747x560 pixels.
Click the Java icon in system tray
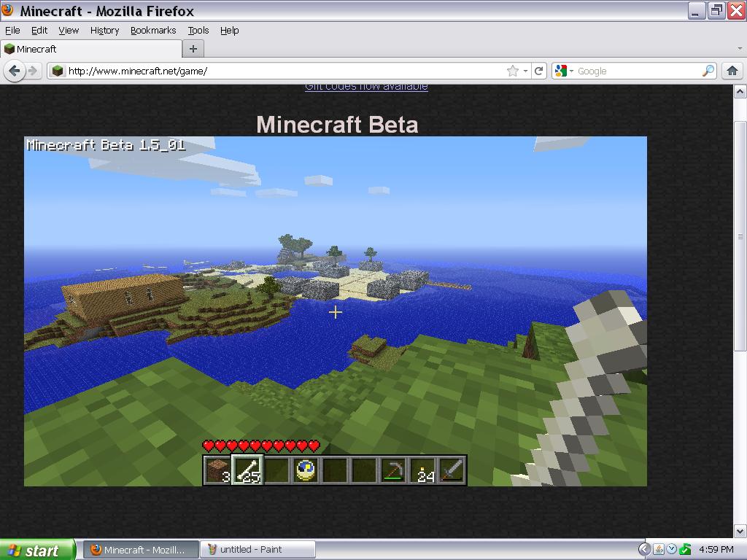point(659,549)
